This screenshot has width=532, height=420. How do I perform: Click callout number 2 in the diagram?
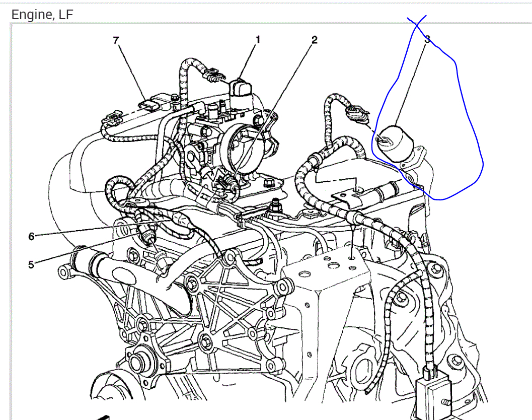[314, 40]
